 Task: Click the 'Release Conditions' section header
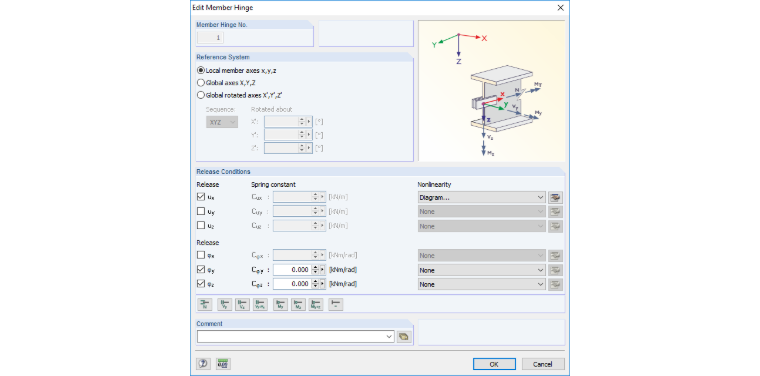(x=223, y=172)
